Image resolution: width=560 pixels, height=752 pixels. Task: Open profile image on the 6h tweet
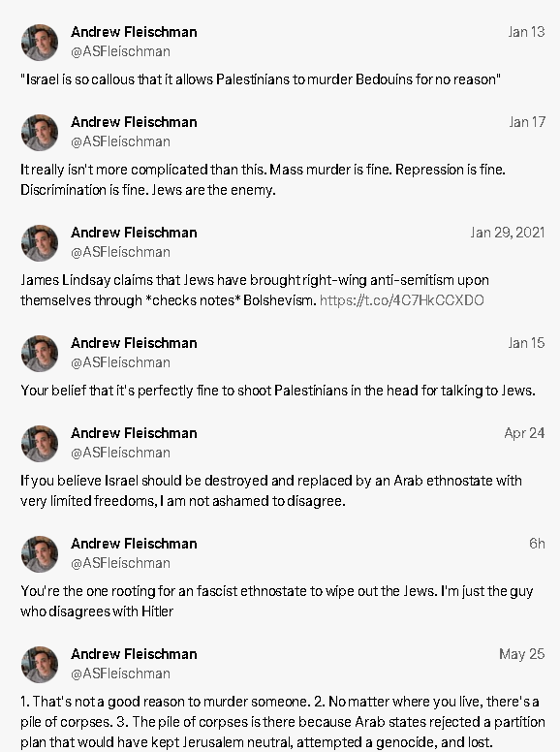point(40,553)
